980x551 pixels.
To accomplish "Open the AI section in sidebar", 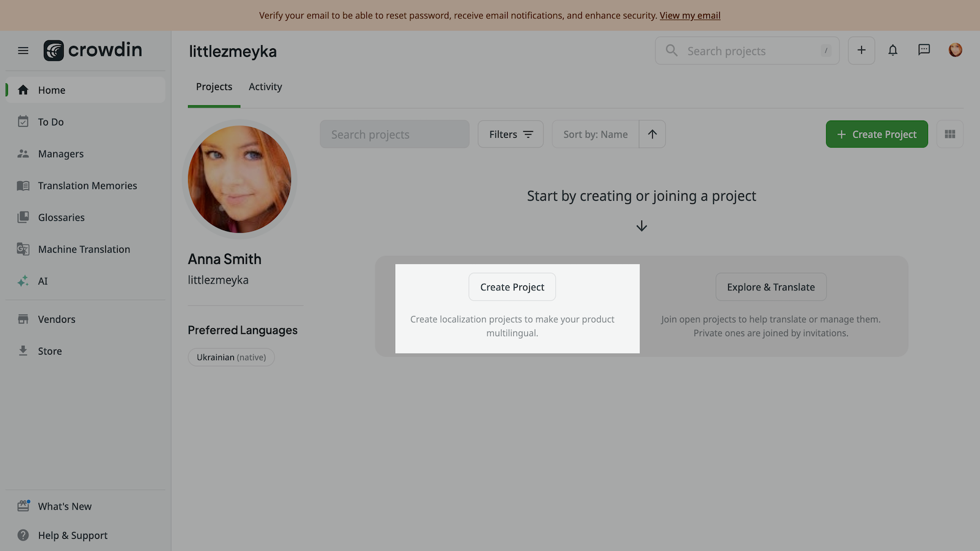I will point(42,281).
